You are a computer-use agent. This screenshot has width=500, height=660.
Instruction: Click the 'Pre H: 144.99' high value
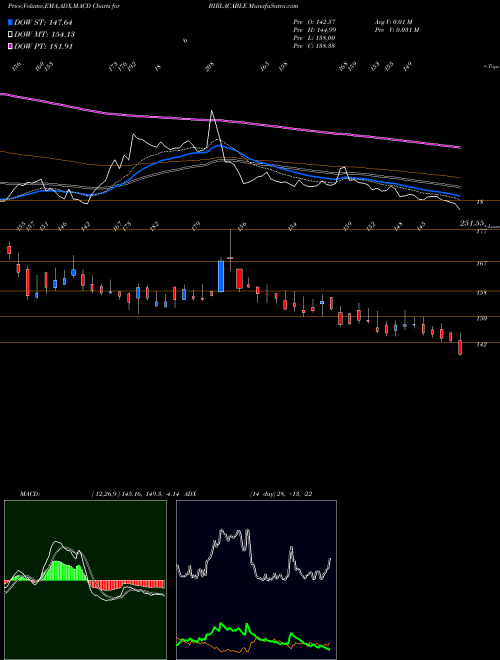tap(314, 30)
